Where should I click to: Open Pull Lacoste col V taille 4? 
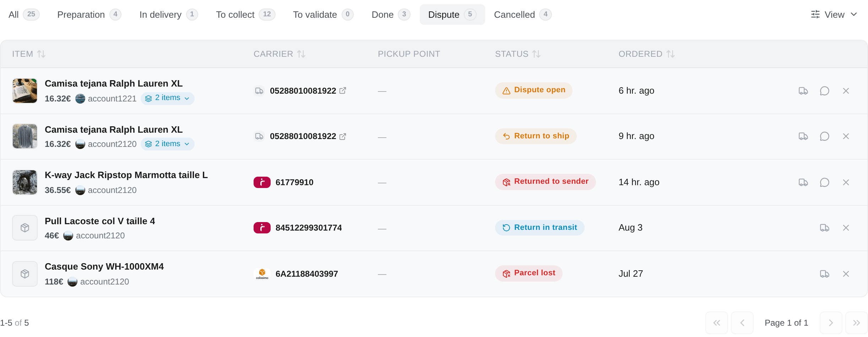click(100, 221)
